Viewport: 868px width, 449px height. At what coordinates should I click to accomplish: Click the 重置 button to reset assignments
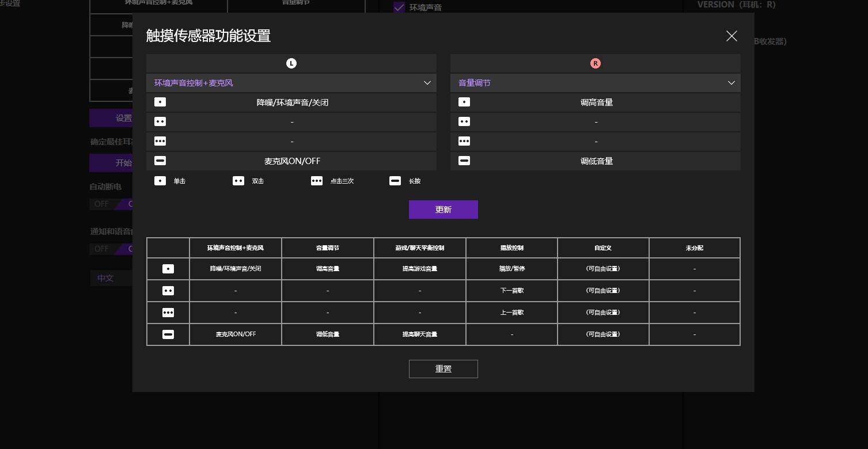(x=443, y=369)
